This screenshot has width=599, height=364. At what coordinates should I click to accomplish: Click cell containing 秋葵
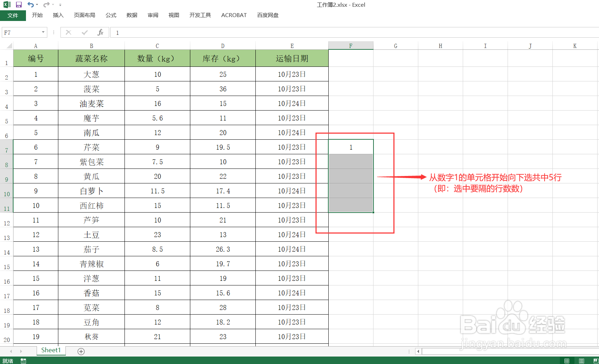[91, 337]
